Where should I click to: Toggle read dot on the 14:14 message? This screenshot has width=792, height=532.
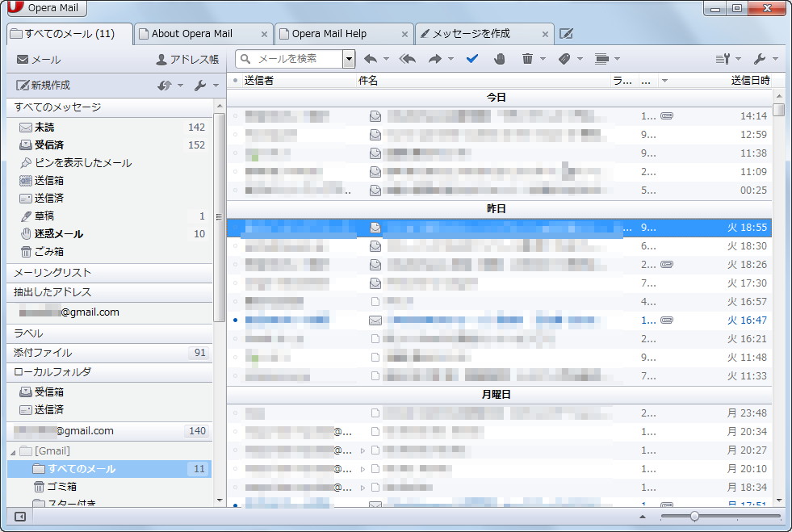point(236,115)
